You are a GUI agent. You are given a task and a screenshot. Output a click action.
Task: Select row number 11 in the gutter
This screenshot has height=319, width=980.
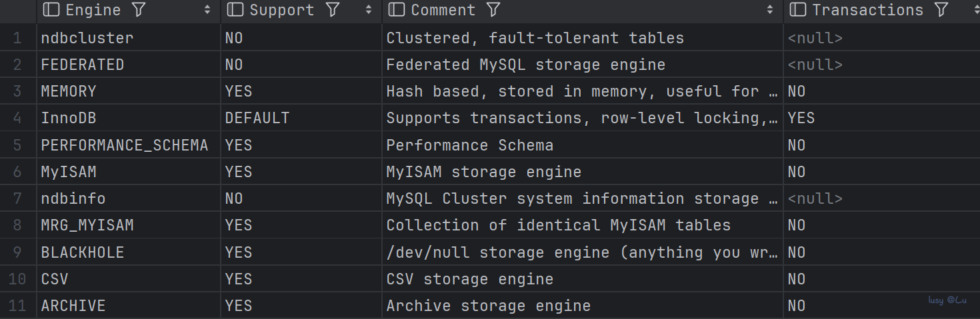click(x=18, y=306)
